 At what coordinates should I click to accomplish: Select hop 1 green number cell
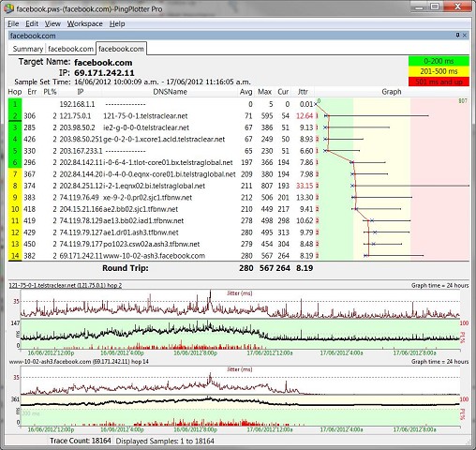click(x=15, y=104)
